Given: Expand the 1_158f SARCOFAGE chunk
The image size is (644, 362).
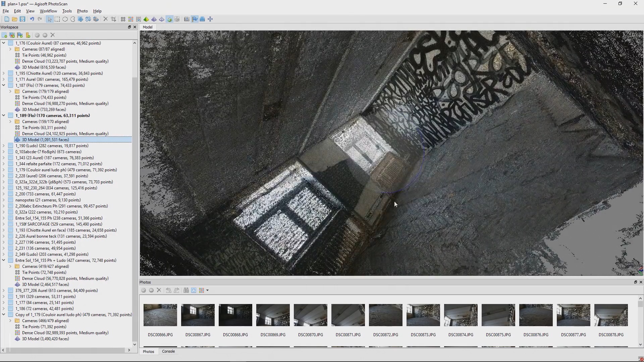Looking at the screenshot, I should click(x=4, y=224).
